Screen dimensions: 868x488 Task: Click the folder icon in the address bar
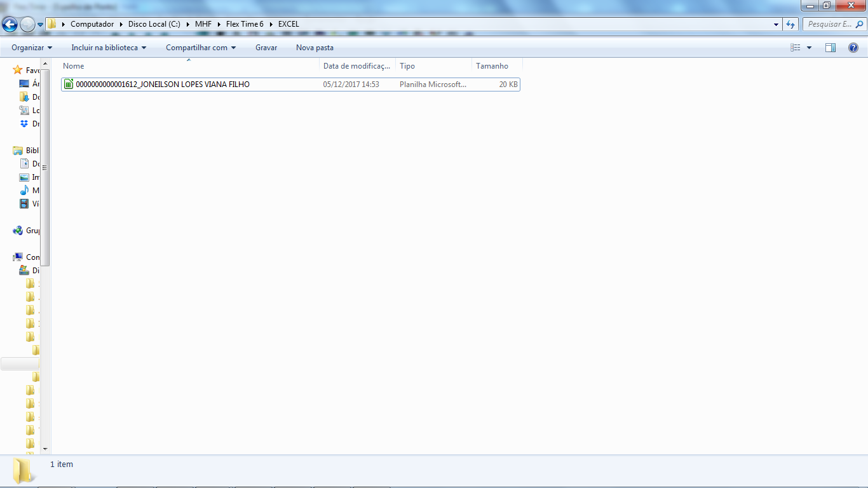[x=52, y=24]
